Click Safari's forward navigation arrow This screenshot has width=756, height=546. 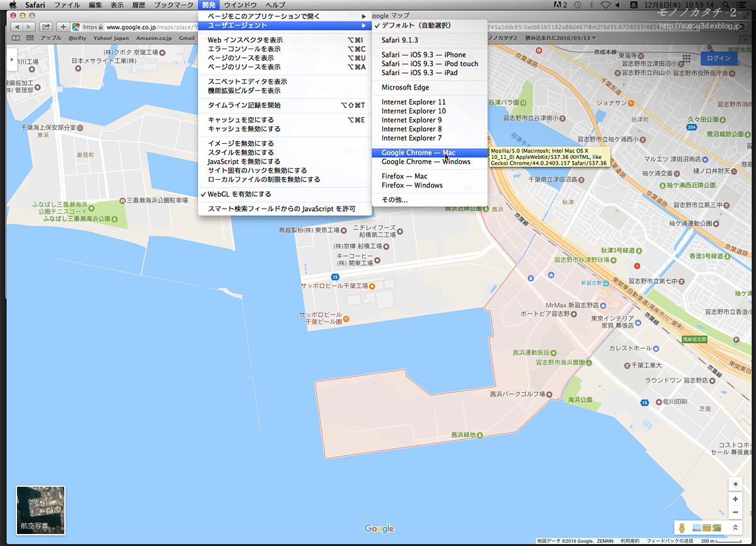30,27
